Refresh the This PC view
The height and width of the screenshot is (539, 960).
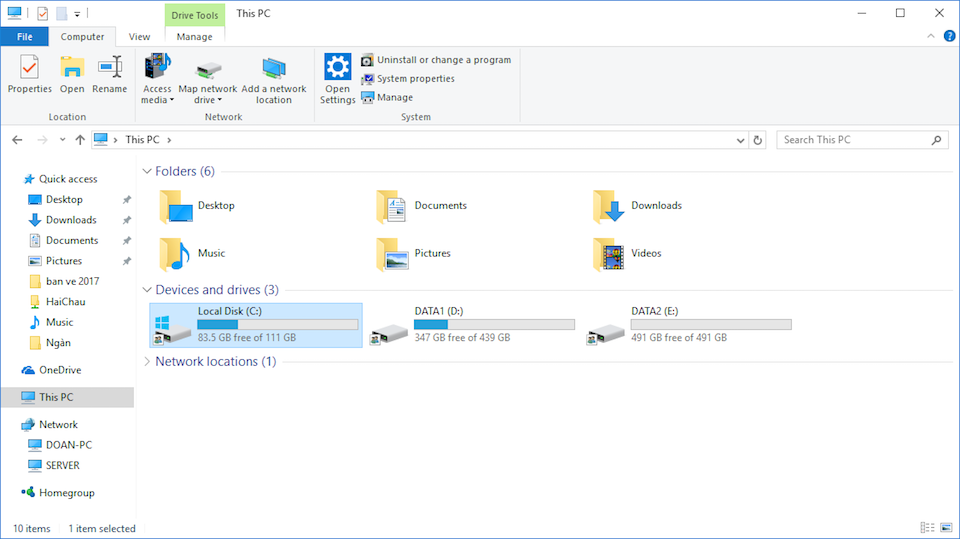[x=758, y=140]
